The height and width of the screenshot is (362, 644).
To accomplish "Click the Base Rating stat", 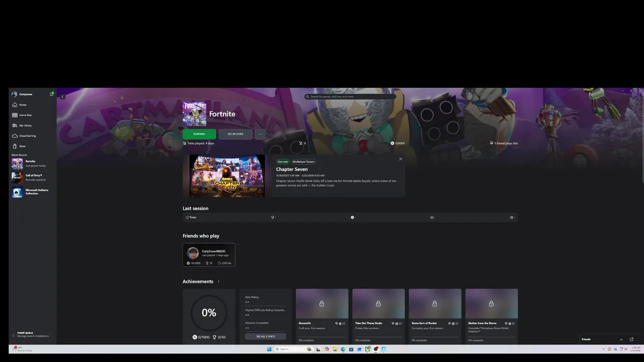I will pyautogui.click(x=265, y=299).
